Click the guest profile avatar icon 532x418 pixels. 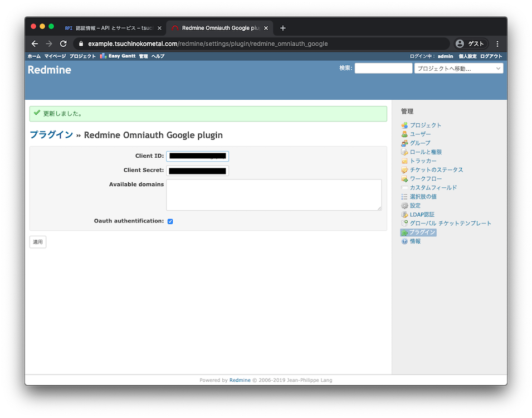[460, 44]
